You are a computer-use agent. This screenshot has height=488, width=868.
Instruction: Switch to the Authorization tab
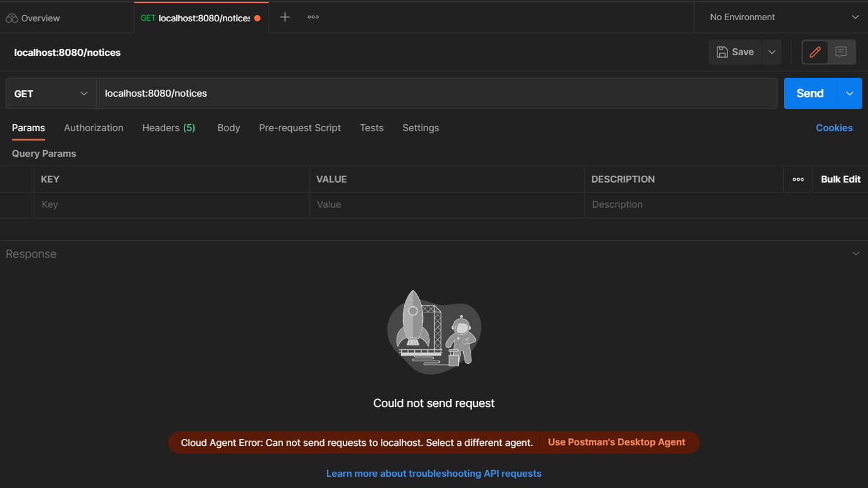[x=94, y=127]
